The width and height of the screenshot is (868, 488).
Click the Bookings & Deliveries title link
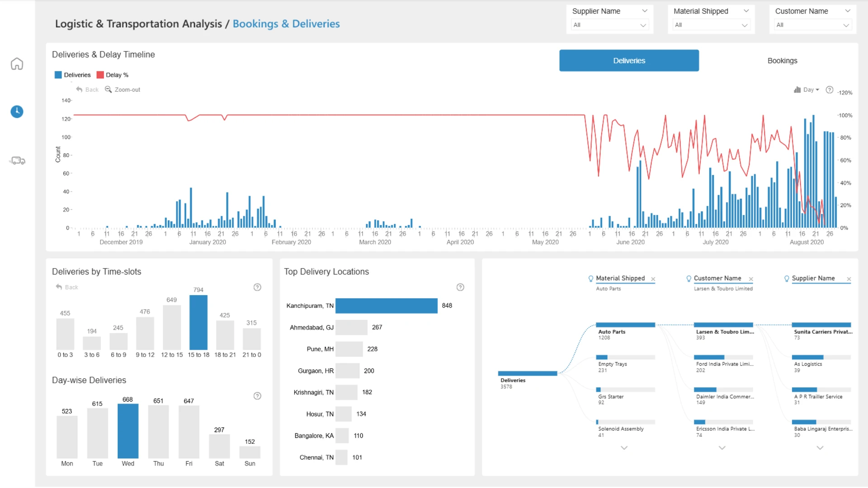(x=286, y=24)
